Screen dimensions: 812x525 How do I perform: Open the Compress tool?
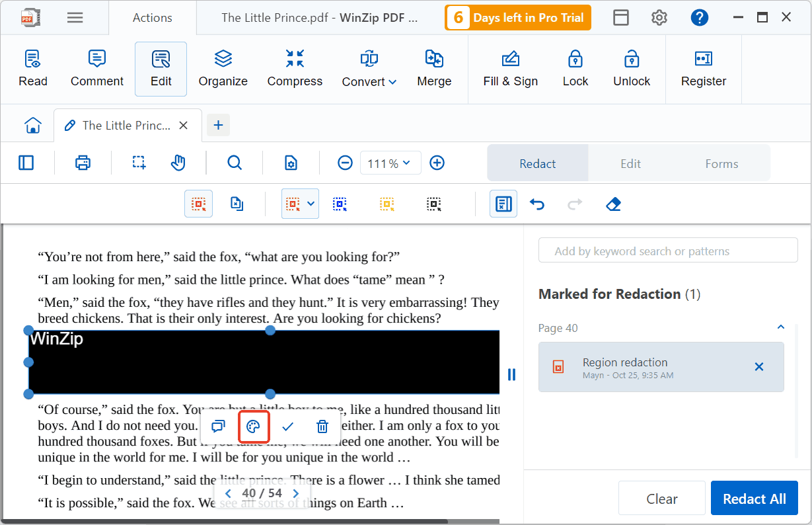point(295,68)
